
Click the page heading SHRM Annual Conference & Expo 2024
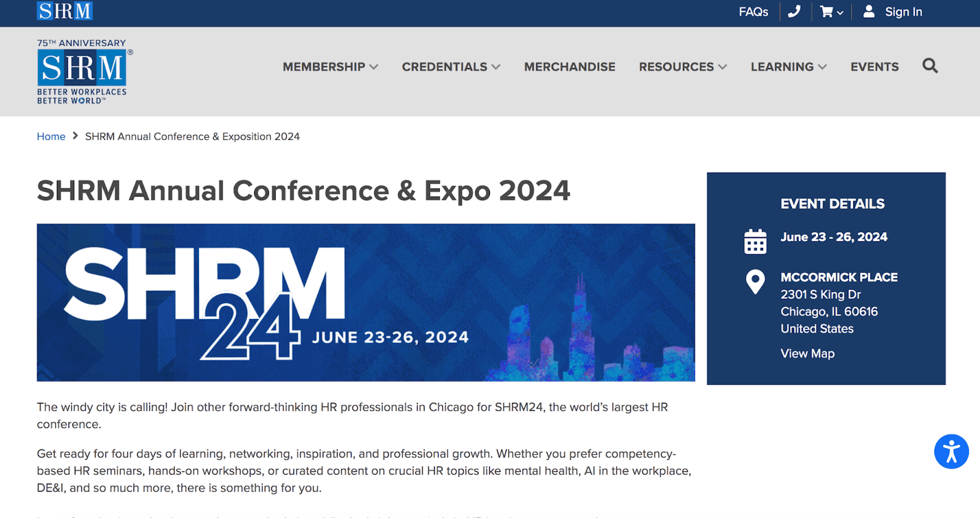[x=303, y=190]
